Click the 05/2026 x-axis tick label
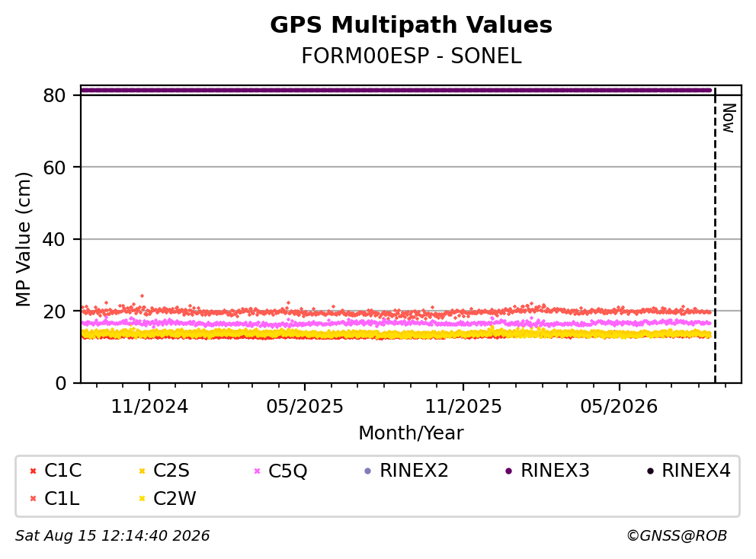The image size is (756, 559). tap(619, 407)
